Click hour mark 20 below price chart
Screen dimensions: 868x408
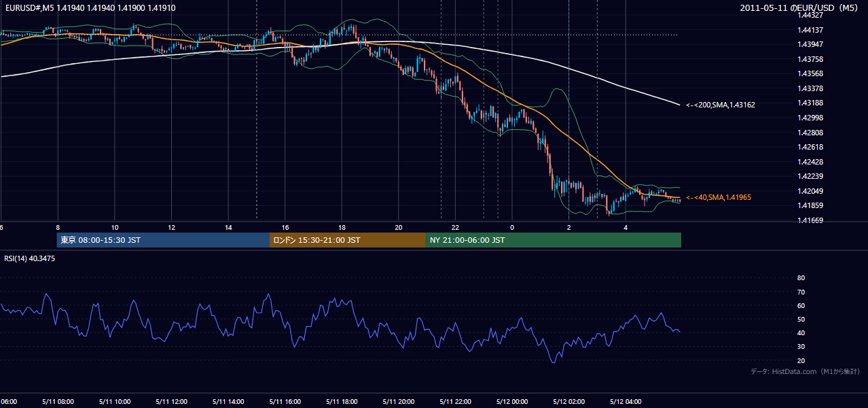click(399, 227)
